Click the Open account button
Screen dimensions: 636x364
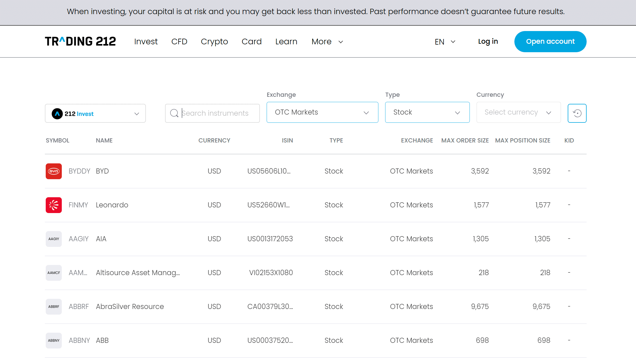point(550,41)
